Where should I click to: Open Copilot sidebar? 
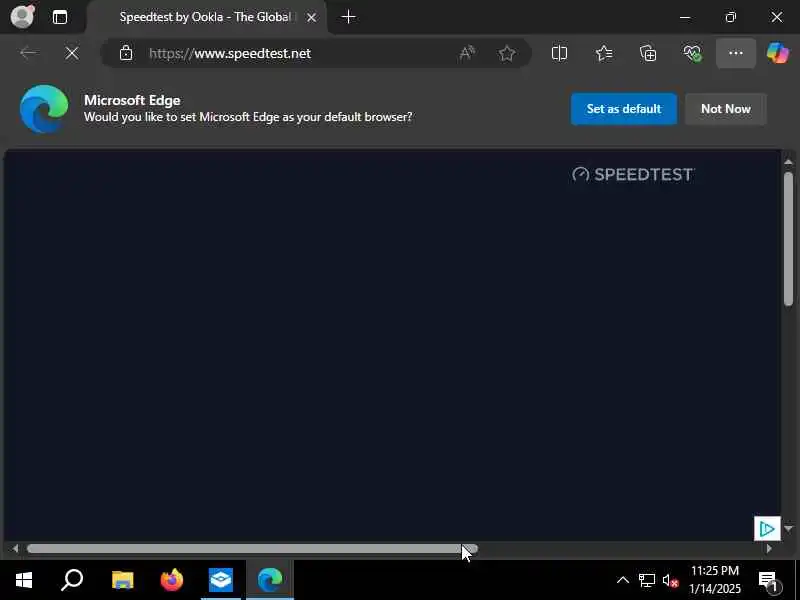pos(778,53)
